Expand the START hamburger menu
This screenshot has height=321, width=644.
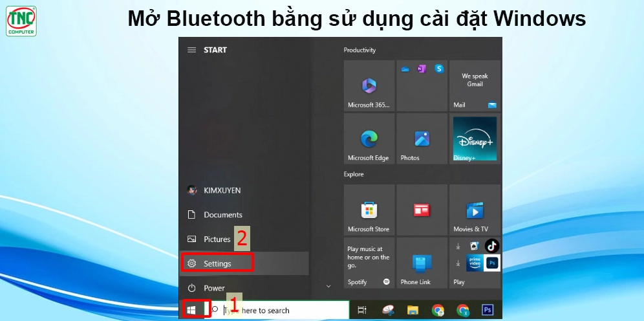tap(191, 50)
